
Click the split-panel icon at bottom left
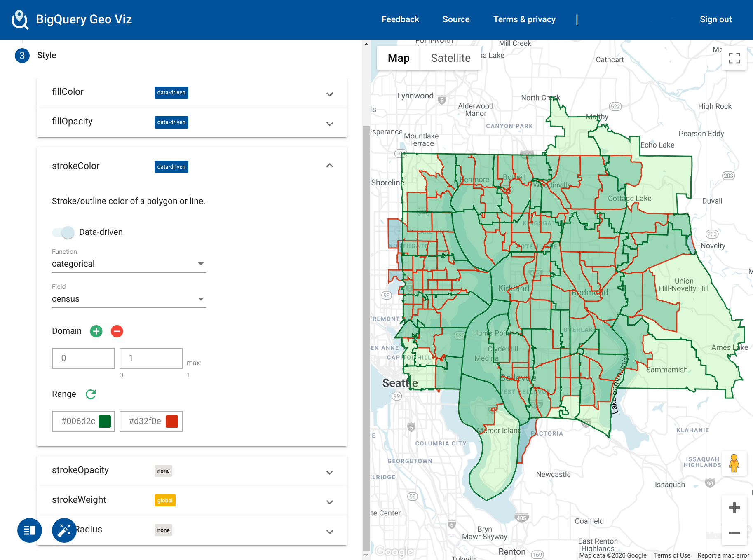click(x=29, y=530)
